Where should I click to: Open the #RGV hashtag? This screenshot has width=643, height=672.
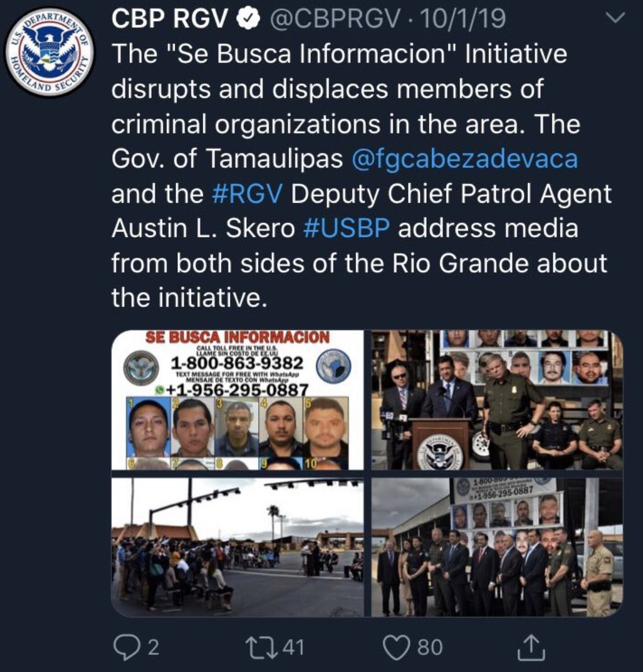[x=247, y=194]
